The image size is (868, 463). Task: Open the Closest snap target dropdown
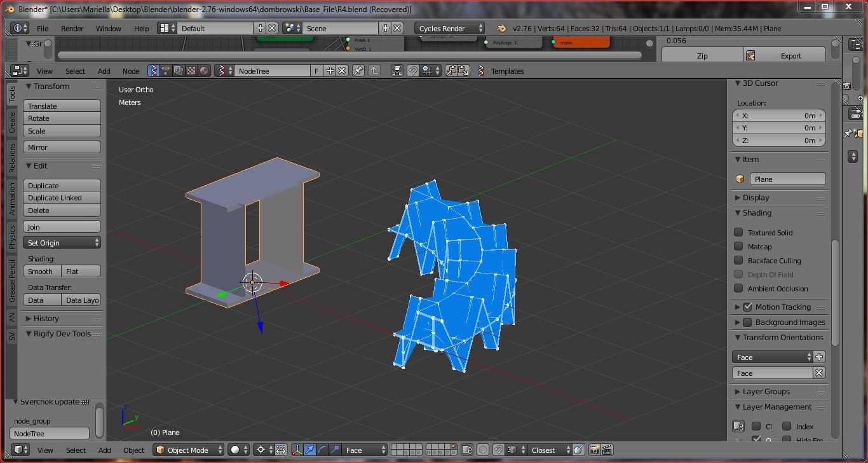(550, 450)
